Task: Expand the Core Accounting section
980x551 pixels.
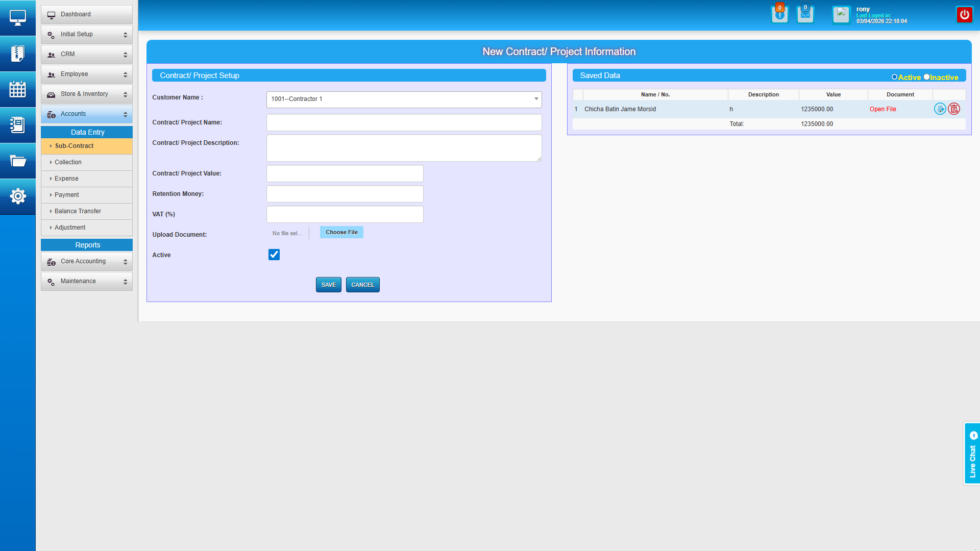Action: (87, 261)
